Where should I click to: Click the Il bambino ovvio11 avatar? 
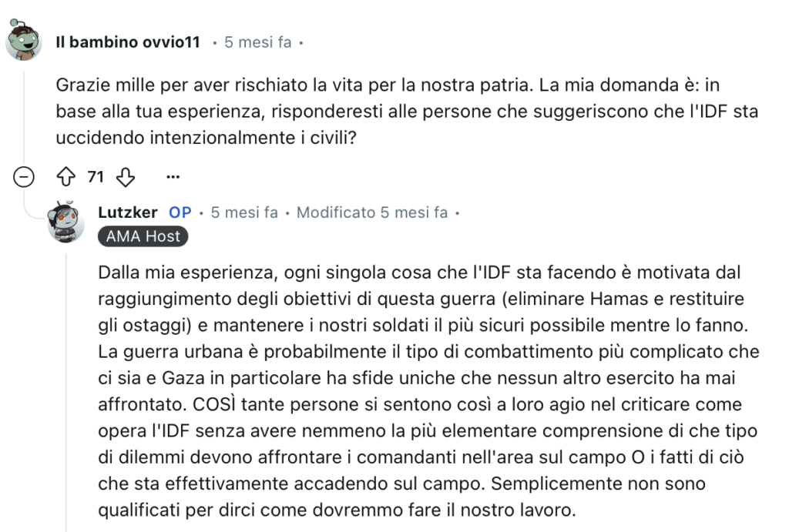coord(24,42)
